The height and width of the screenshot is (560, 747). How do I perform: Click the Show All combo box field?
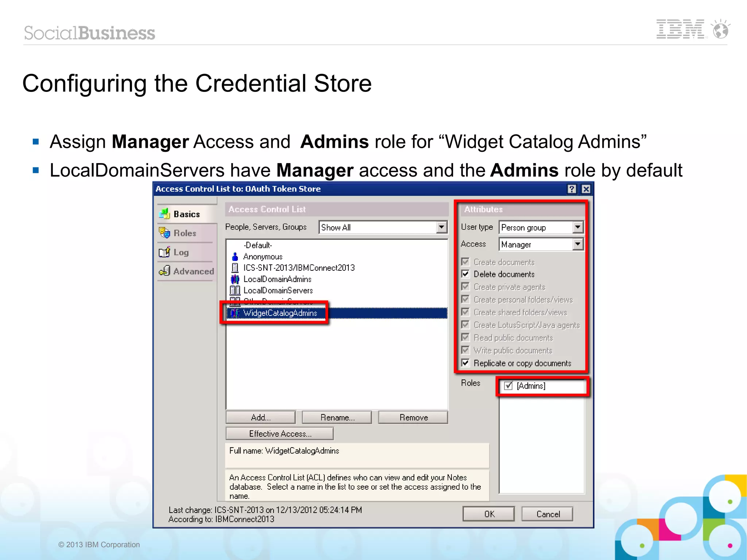(x=383, y=227)
